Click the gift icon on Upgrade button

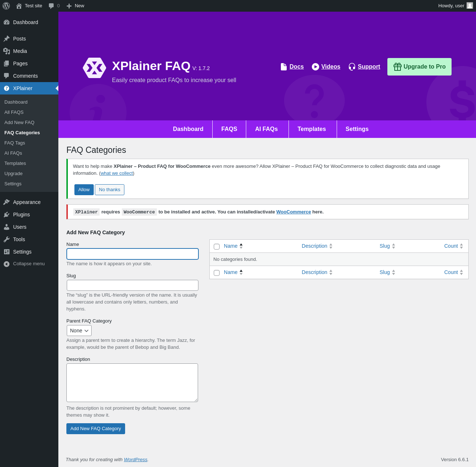398,67
